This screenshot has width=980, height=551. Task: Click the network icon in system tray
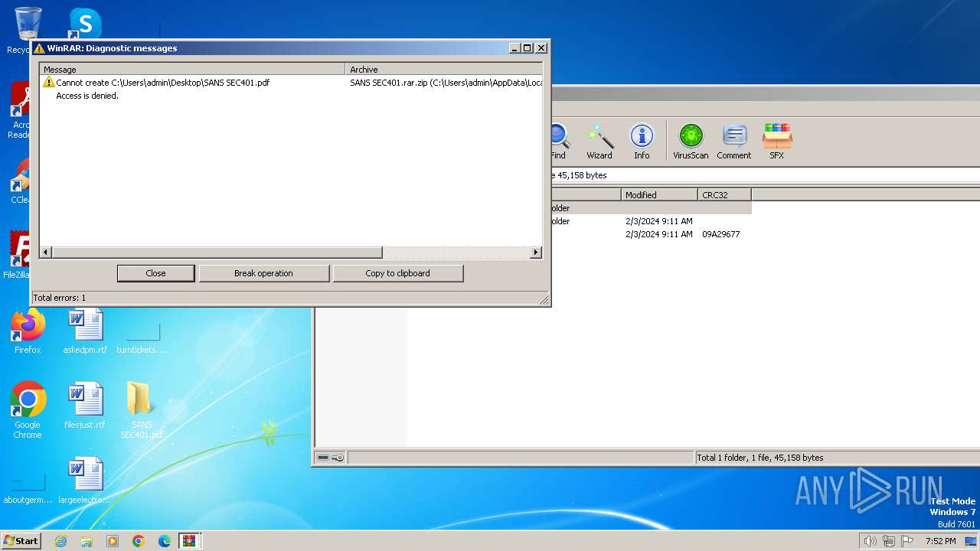(889, 541)
